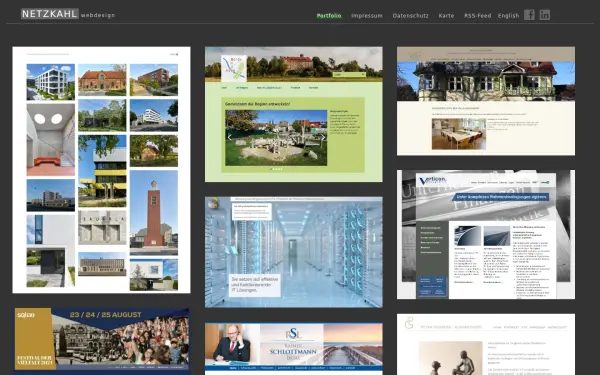Go to the Karte page
Screen dimensions: 600x375
[x=446, y=16]
